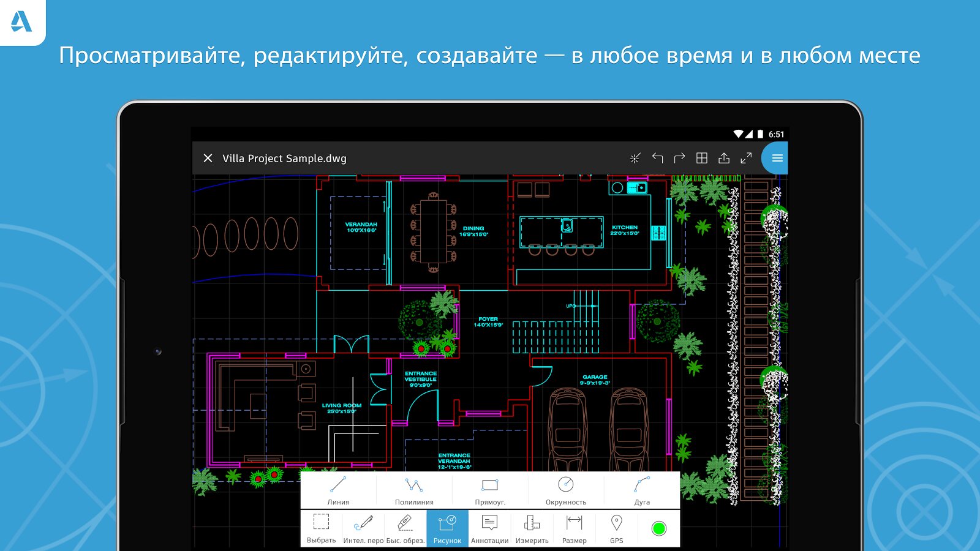Switch to the Аннотации tab
Viewport: 980px width, 551px height.
point(489,528)
